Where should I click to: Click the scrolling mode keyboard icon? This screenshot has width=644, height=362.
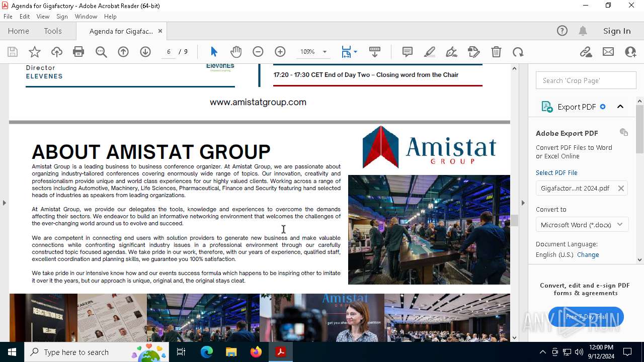(x=375, y=52)
